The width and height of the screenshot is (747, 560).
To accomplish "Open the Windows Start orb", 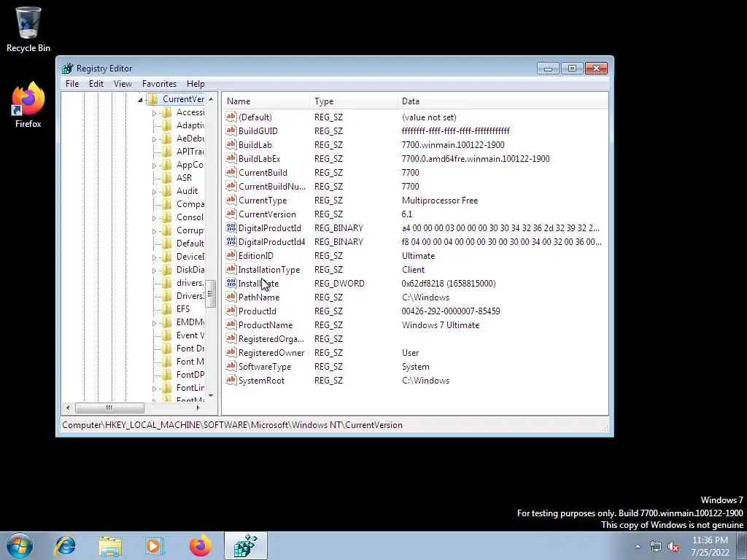I will point(20,545).
